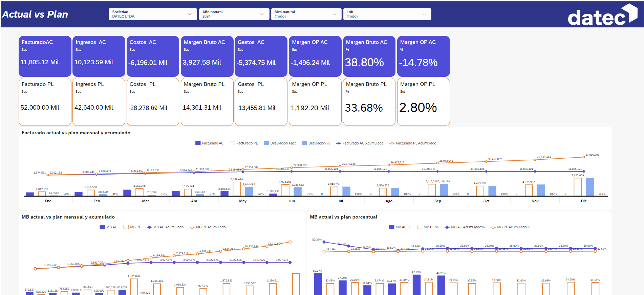Viewport: 644px width, 295px height.
Task: Toggle the MB AC % legend swatch
Action: 392,227
